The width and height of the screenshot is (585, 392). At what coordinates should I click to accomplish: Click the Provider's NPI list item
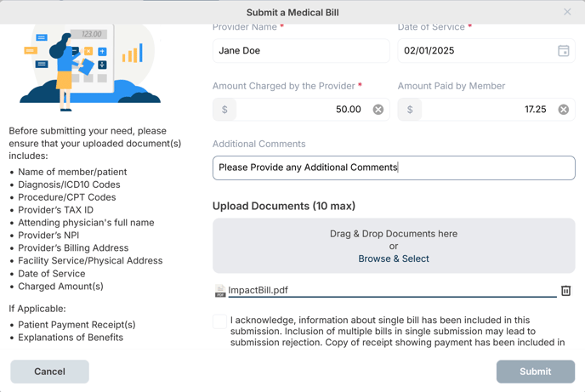pos(48,236)
